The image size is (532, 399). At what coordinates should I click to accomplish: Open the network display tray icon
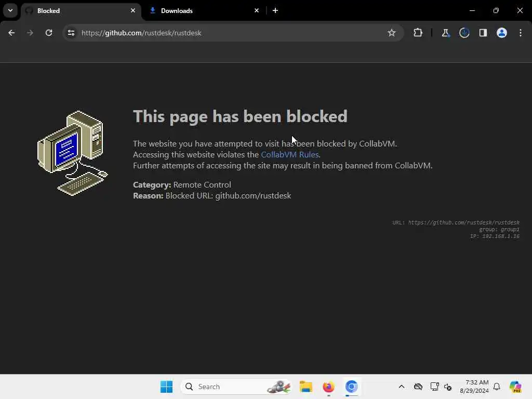pos(434,387)
